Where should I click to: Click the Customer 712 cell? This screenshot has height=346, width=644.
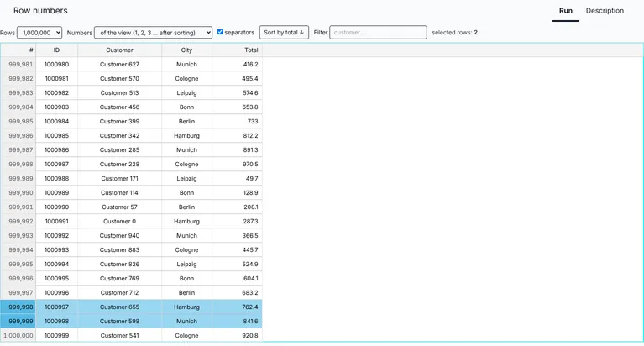(119, 293)
